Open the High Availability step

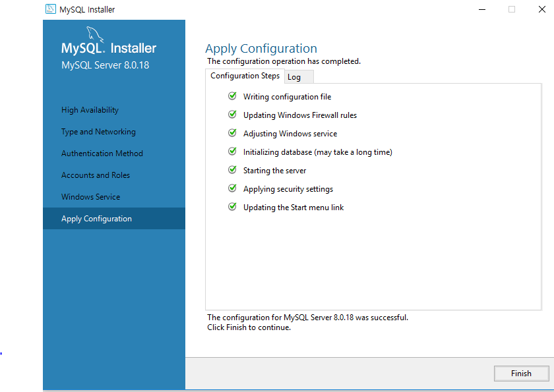(x=90, y=110)
